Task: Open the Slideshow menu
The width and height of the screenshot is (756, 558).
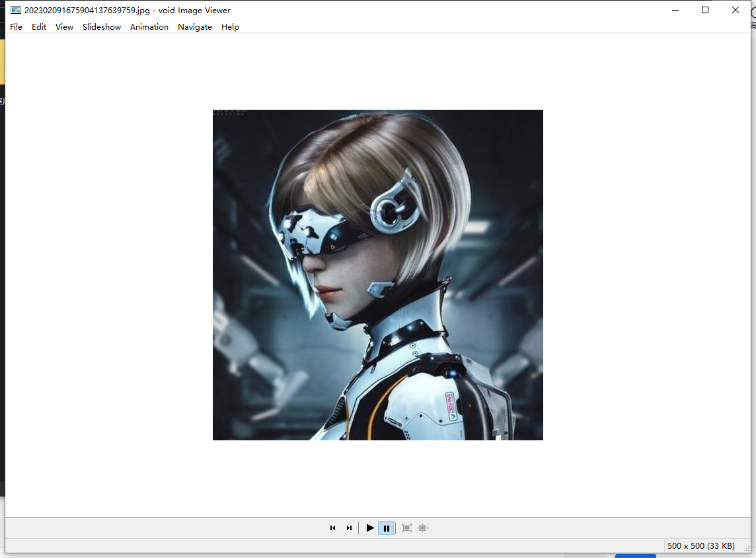Action: tap(101, 26)
